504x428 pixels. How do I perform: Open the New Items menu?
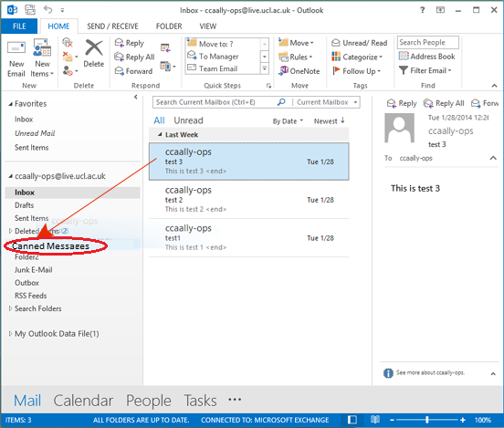tap(42, 57)
